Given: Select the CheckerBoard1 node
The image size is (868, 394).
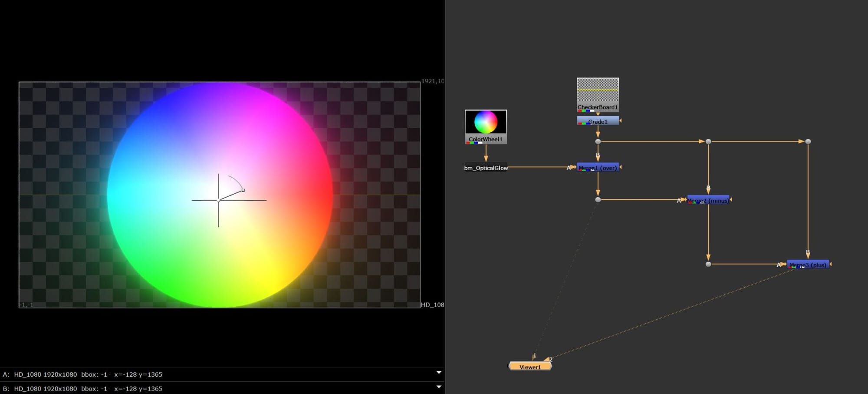Looking at the screenshot, I should click(x=598, y=94).
